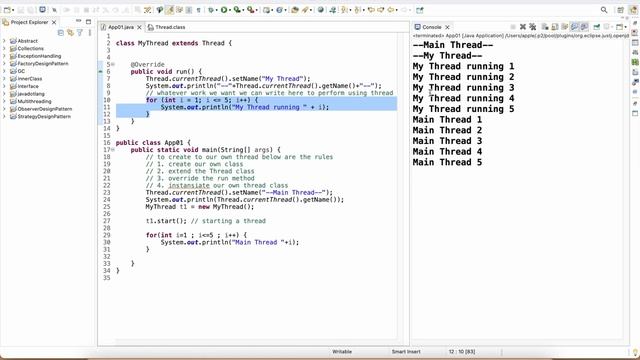
Task: Click the Open Perspective icon
Action: pos(620,10)
